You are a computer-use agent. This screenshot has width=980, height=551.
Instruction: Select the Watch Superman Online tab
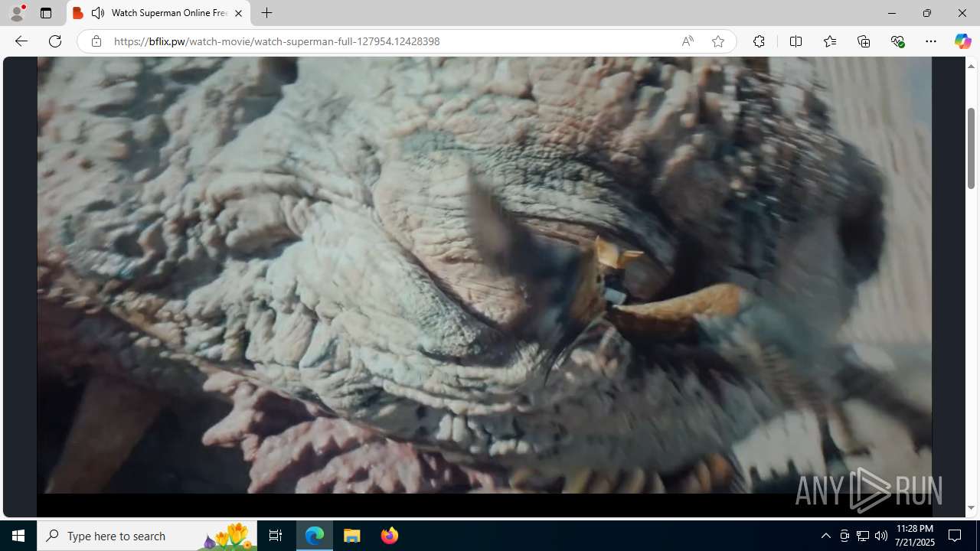159,13
